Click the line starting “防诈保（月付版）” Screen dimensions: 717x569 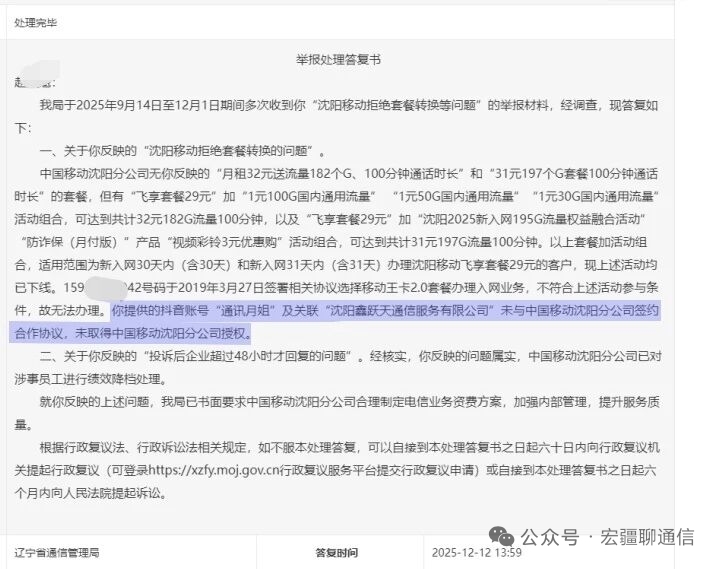[334, 242]
